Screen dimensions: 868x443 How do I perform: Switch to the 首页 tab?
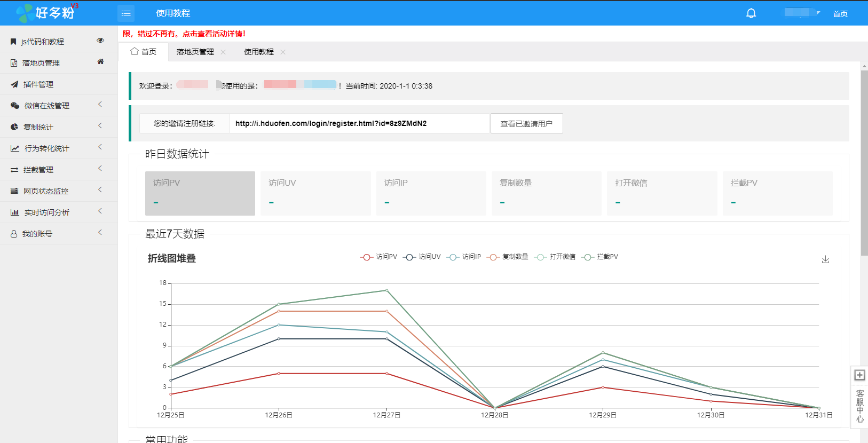[143, 52]
